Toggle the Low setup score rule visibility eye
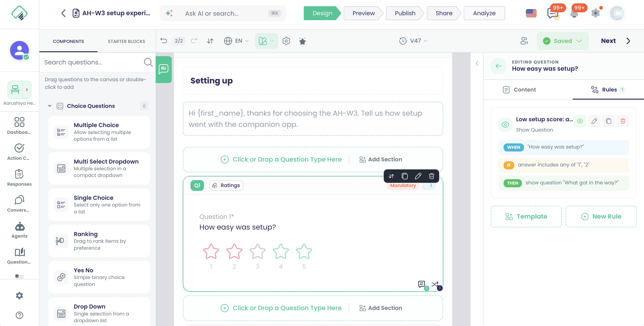The image size is (644, 326). pyautogui.click(x=580, y=121)
